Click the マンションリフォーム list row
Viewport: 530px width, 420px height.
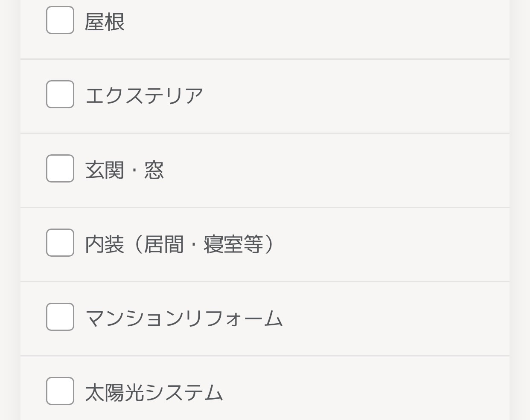(x=265, y=318)
